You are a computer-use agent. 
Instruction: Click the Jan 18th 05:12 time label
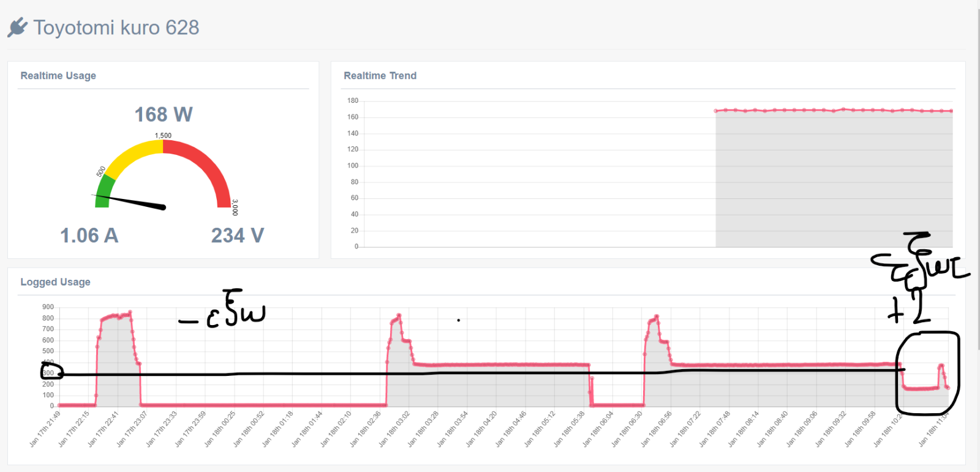(x=540, y=429)
